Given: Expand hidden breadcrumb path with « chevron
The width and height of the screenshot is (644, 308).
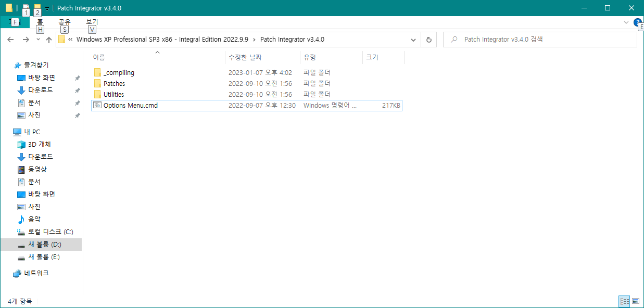Looking at the screenshot, I should [70, 40].
